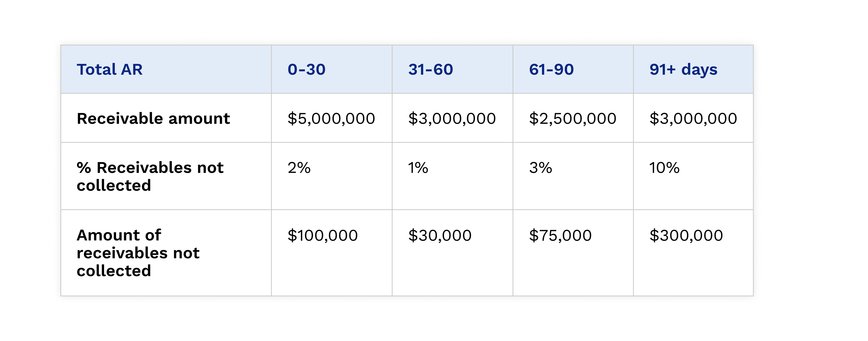Select the $5,000,000 receivable cell
This screenshot has height=341, width=868.
click(332, 118)
